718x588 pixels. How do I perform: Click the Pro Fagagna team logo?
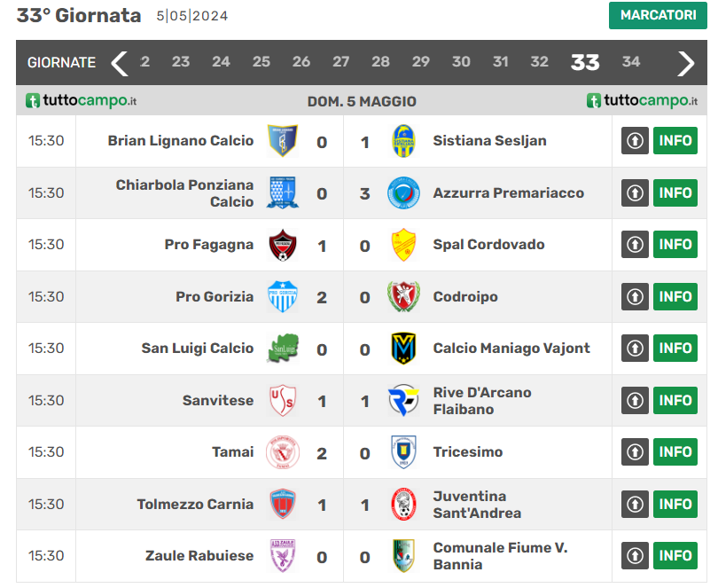[x=283, y=245]
